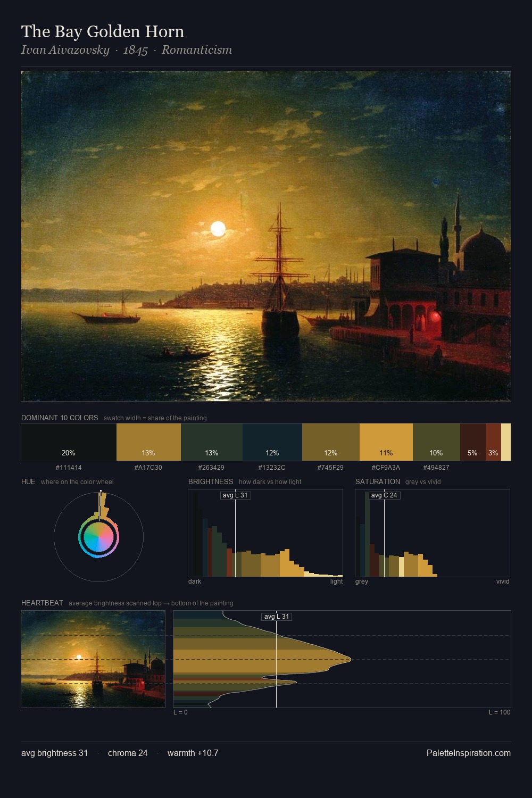
Task: Pick the #263429 dark green swatch
Action: 212,442
